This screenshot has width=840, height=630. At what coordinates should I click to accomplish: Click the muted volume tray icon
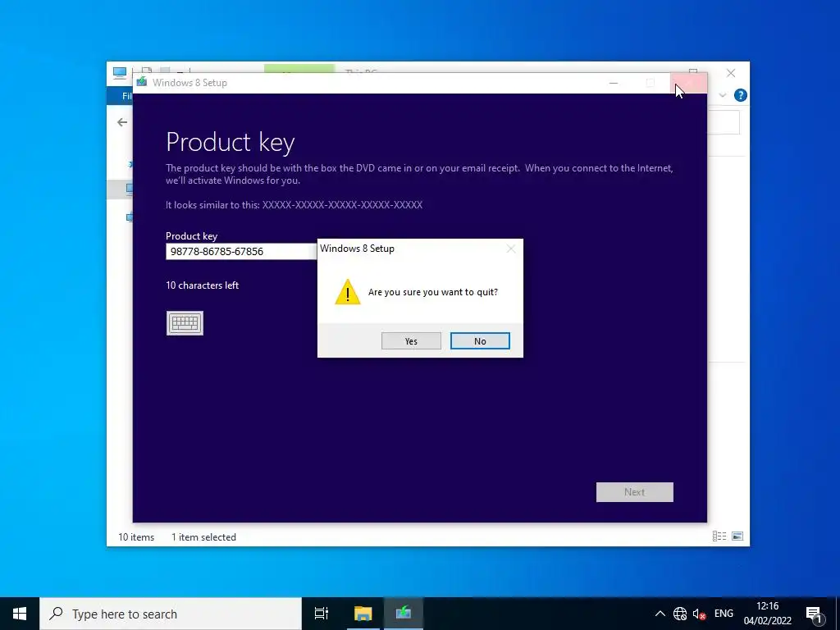click(x=699, y=614)
